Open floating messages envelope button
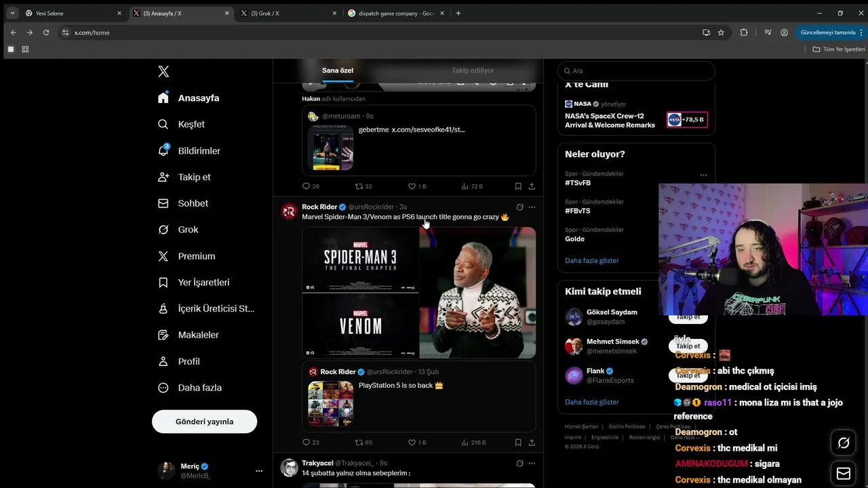The height and width of the screenshot is (488, 868). click(x=844, y=473)
